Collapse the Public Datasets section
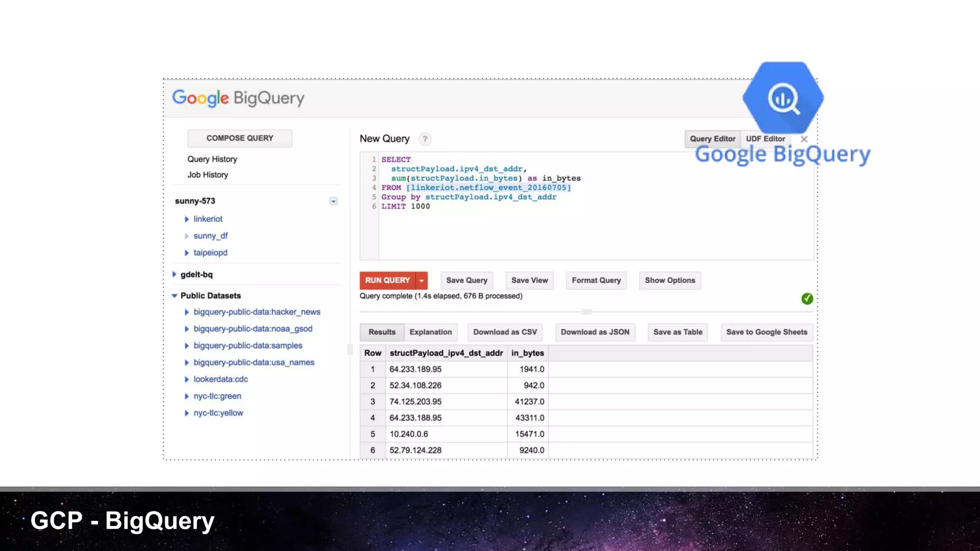Viewport: 980px width, 551px height. point(175,296)
